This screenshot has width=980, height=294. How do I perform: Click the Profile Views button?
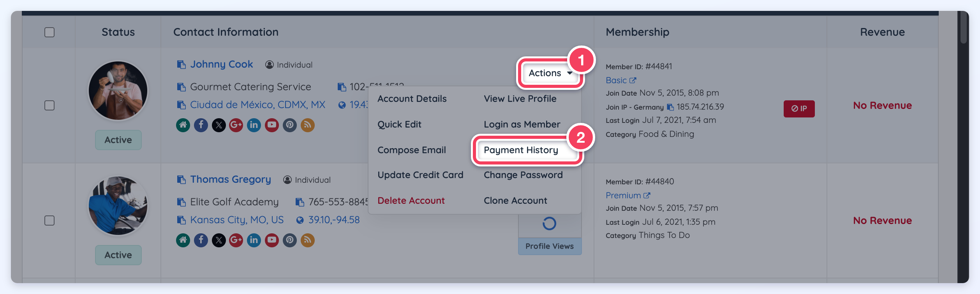[550, 246]
